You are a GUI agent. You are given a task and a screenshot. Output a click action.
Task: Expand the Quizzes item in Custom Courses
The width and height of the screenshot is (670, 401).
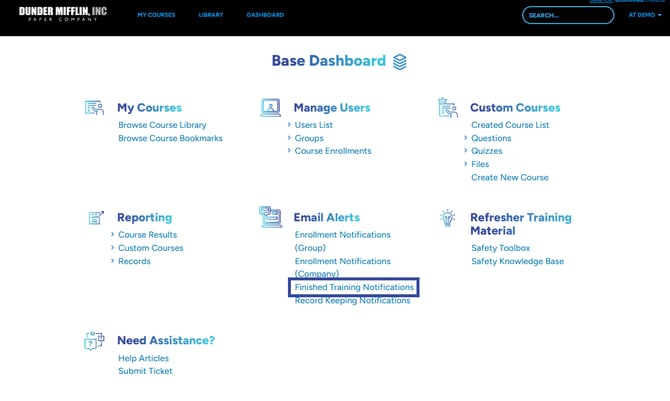click(x=487, y=151)
